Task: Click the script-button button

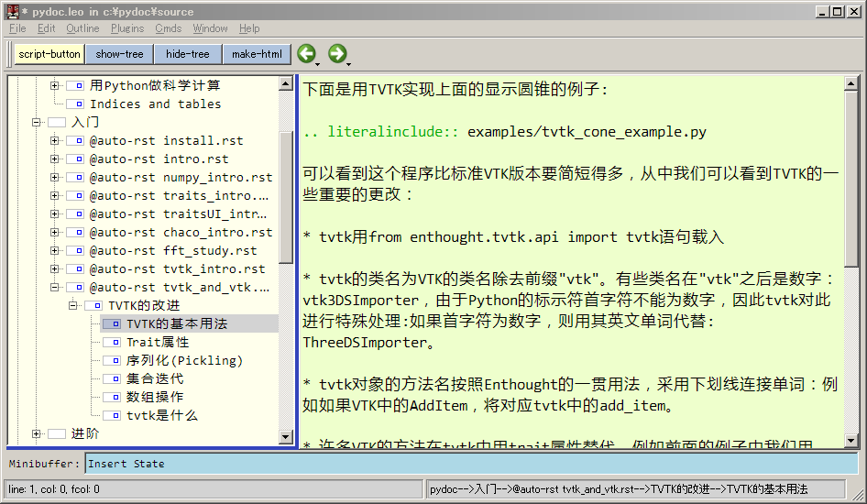Action: click(49, 54)
